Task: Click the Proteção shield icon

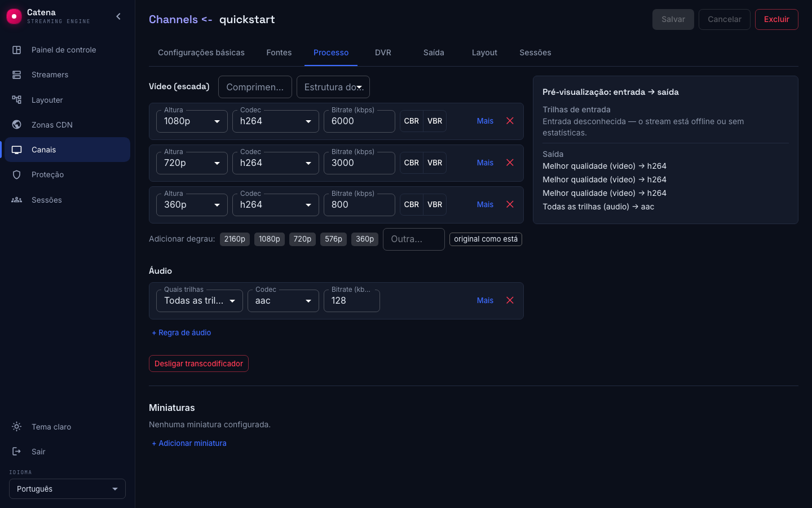Action: pos(17,174)
